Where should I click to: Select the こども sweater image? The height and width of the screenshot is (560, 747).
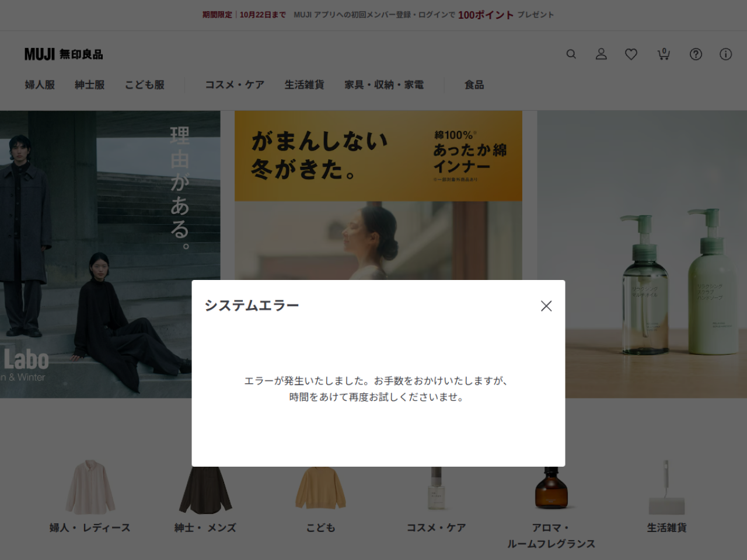coord(320,489)
